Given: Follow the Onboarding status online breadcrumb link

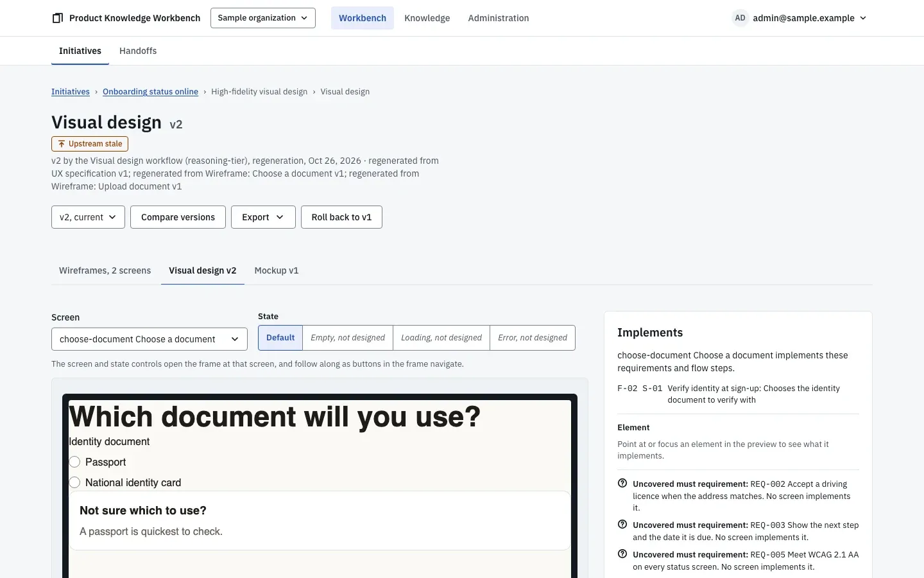Looking at the screenshot, I should point(150,92).
